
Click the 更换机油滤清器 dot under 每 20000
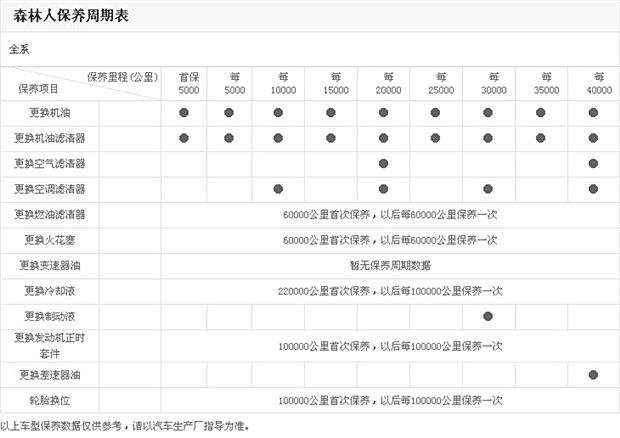pos(383,138)
